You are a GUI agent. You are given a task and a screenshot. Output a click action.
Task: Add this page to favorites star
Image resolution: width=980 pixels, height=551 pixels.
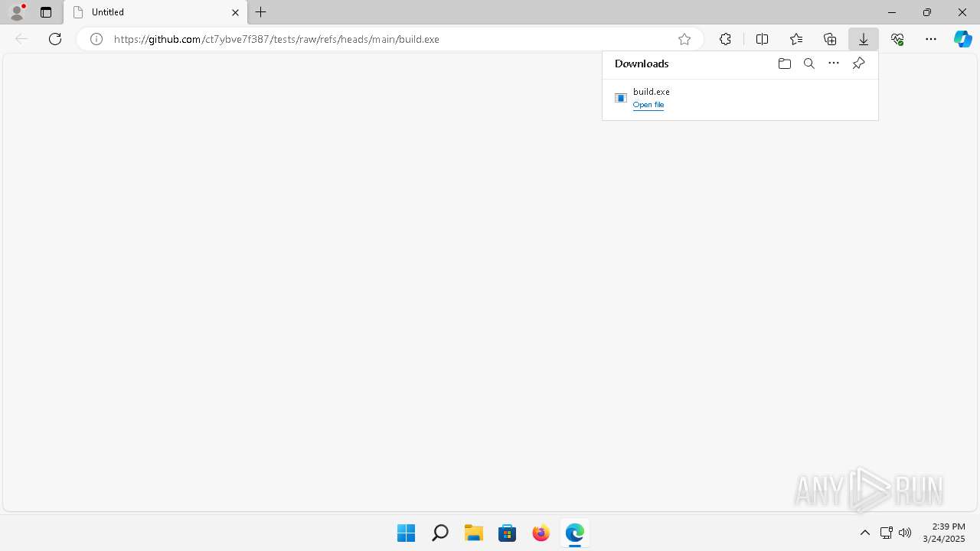(x=684, y=39)
